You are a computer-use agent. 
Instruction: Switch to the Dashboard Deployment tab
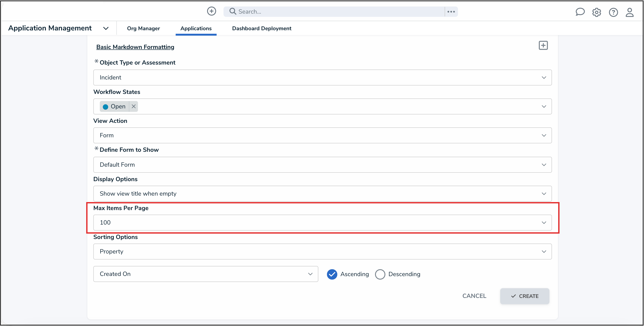(261, 28)
